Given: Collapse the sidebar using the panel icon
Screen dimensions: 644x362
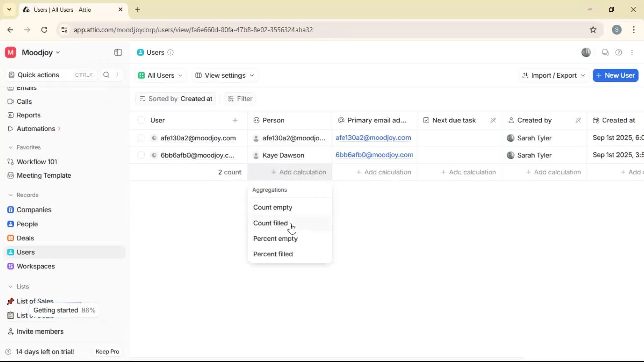Looking at the screenshot, I should [118, 52].
